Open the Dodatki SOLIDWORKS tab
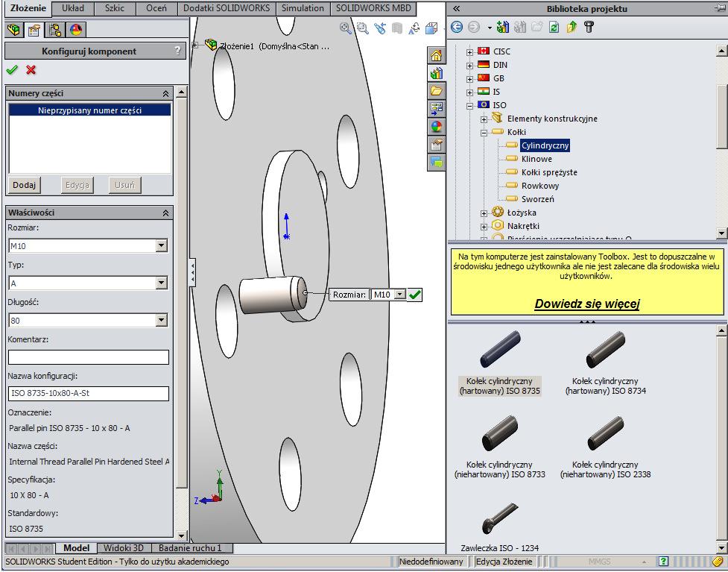This screenshot has width=728, height=572. [x=227, y=8]
